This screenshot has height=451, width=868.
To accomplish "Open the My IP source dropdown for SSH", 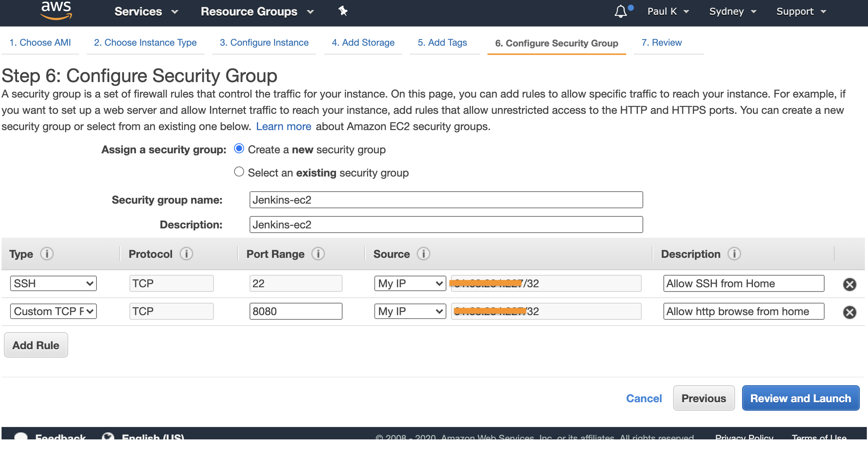I will tap(410, 283).
